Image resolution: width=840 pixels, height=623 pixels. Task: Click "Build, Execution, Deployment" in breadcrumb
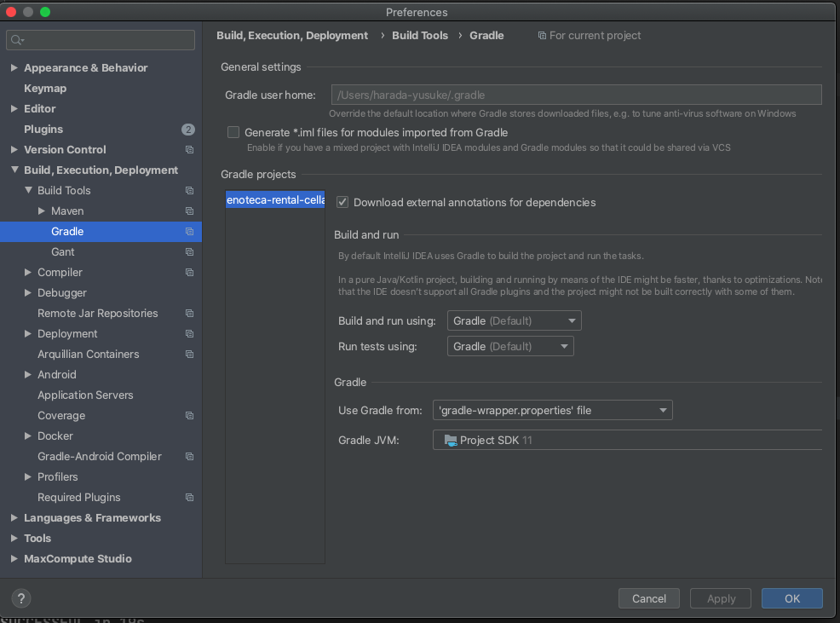[292, 35]
